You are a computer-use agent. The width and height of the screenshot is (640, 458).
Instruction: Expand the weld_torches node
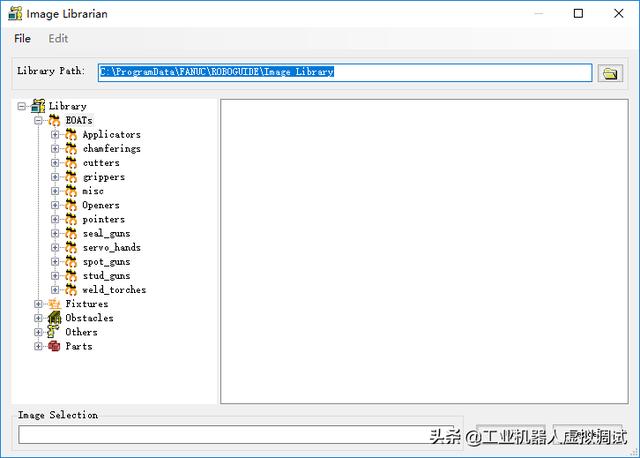pyautogui.click(x=55, y=290)
